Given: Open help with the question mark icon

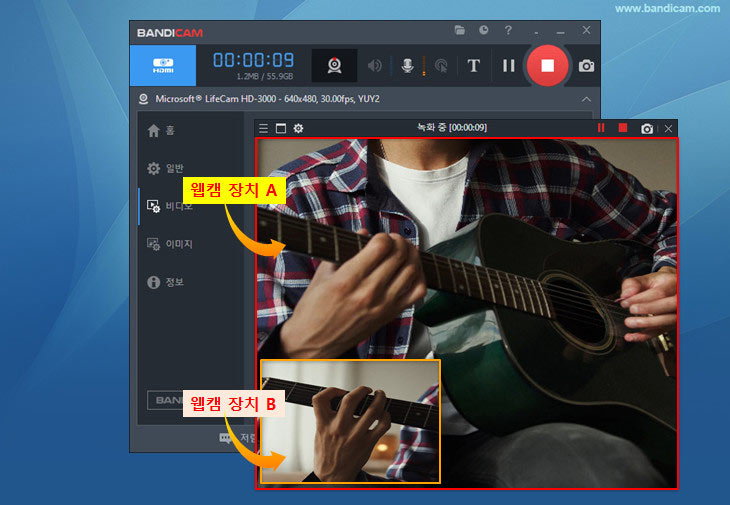Looking at the screenshot, I should point(508,31).
